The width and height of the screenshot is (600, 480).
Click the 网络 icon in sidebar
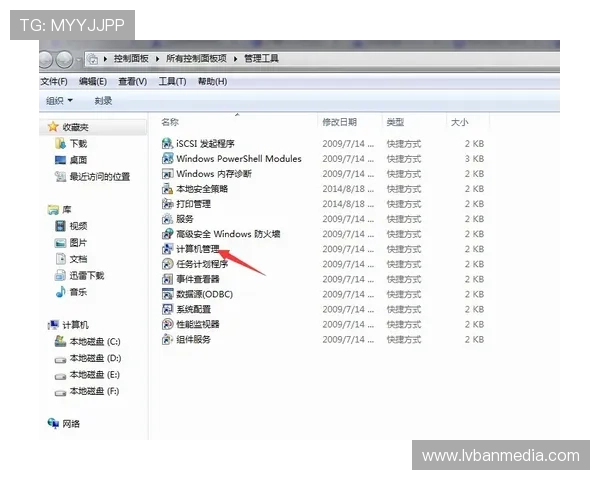[53, 423]
